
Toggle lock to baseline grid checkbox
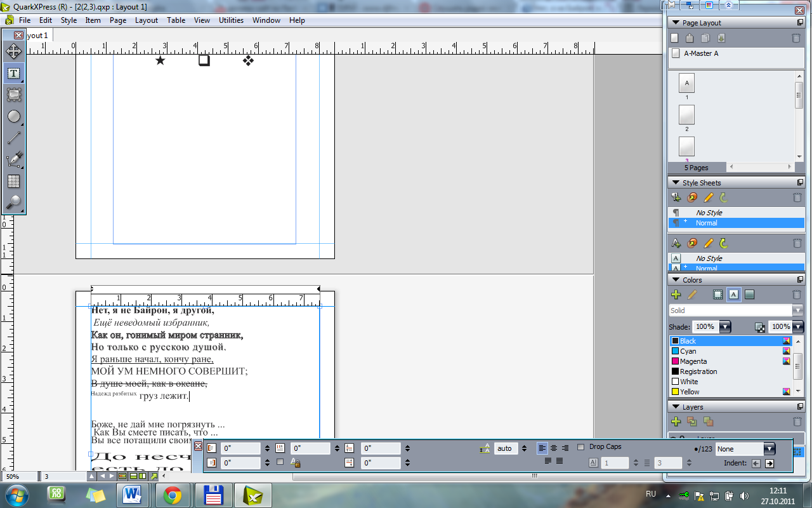(280, 462)
